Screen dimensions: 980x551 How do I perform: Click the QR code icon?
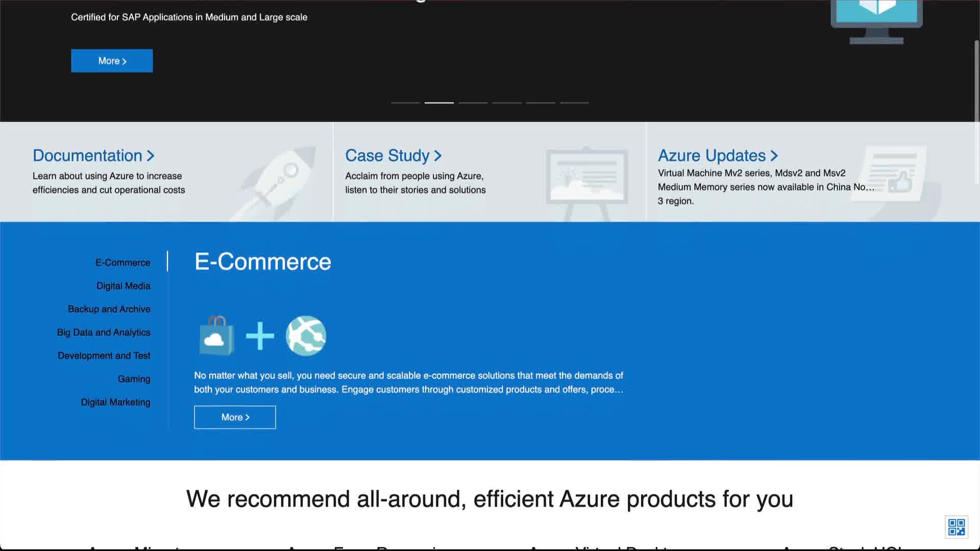click(x=956, y=527)
